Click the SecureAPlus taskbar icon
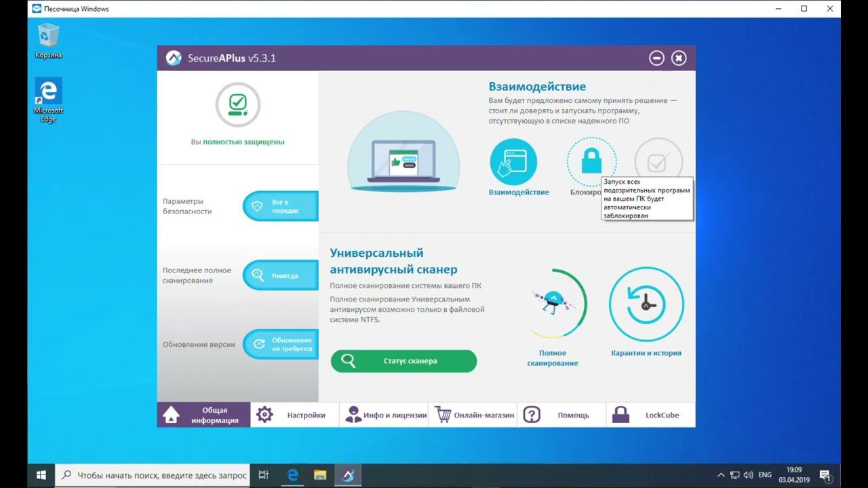This screenshot has height=488, width=868. click(348, 475)
